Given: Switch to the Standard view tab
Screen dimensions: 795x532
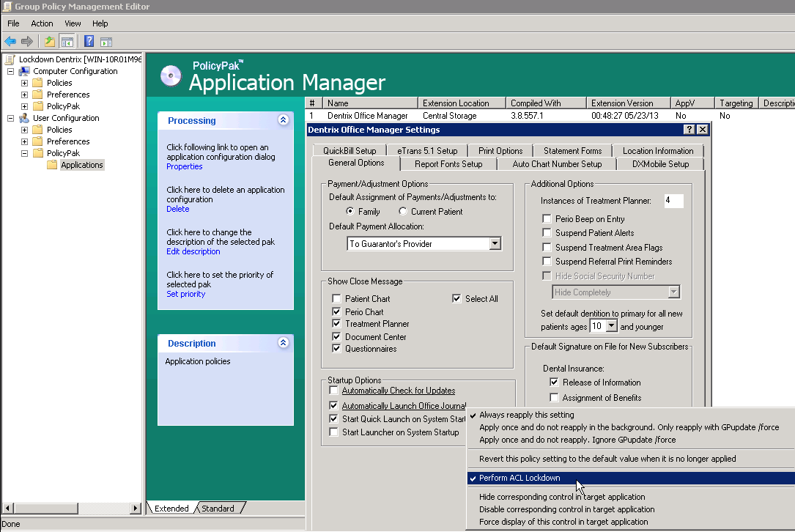Looking at the screenshot, I should coord(218,508).
